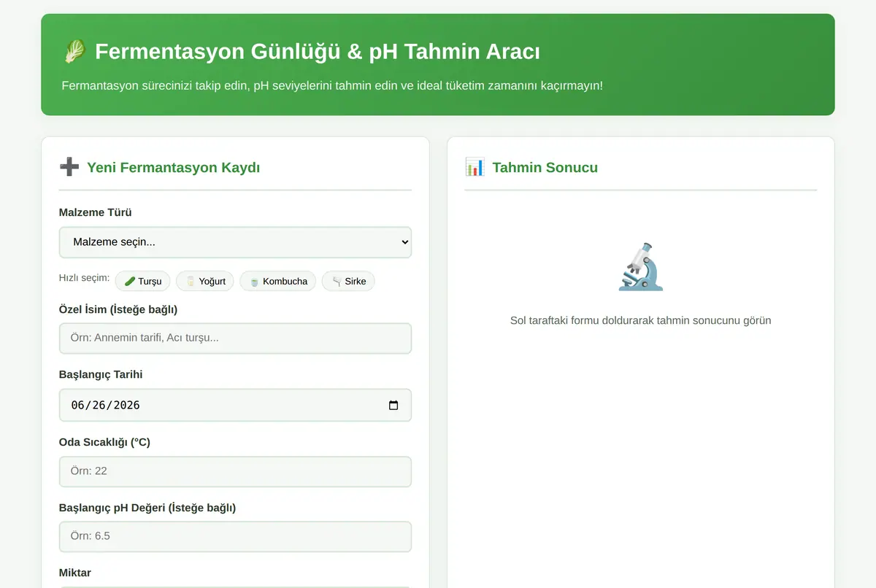Click the Özel İsim (İsteğe bağlı) label

(118, 309)
